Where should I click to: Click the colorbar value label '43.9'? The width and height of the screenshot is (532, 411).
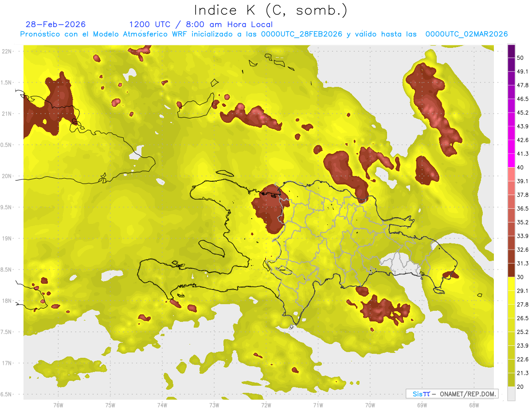523,126
